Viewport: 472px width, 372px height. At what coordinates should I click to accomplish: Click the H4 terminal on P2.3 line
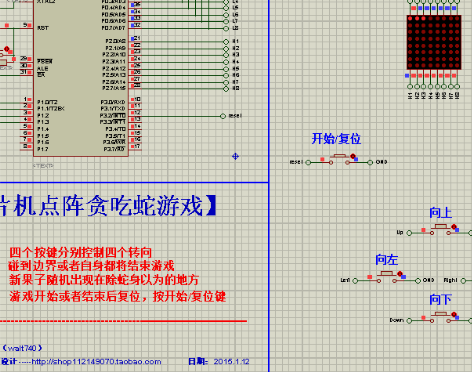(226, 62)
